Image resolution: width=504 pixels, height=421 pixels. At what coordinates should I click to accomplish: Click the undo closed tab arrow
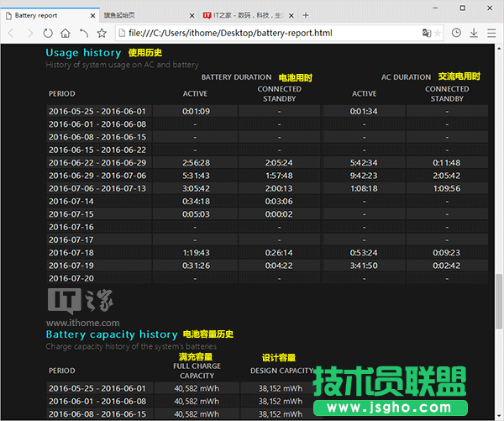click(83, 33)
